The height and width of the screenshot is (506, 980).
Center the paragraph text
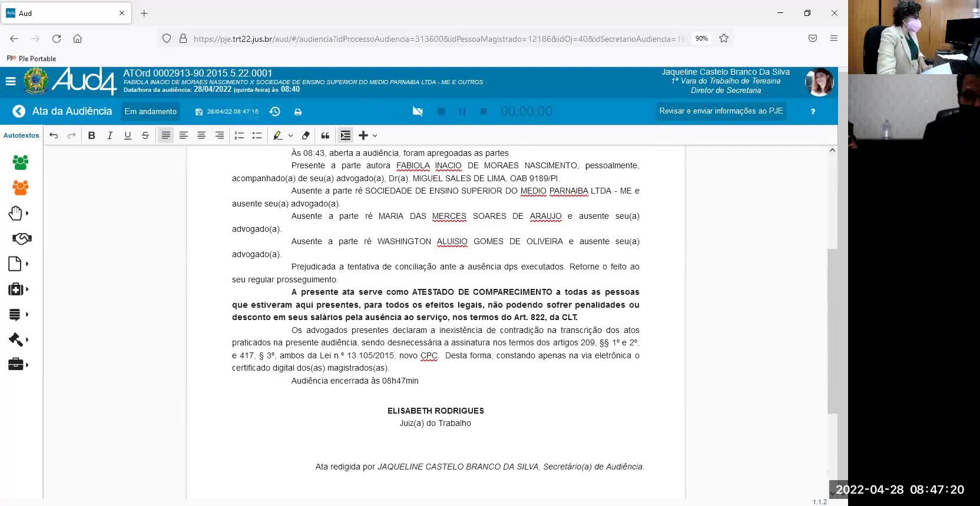(x=201, y=135)
